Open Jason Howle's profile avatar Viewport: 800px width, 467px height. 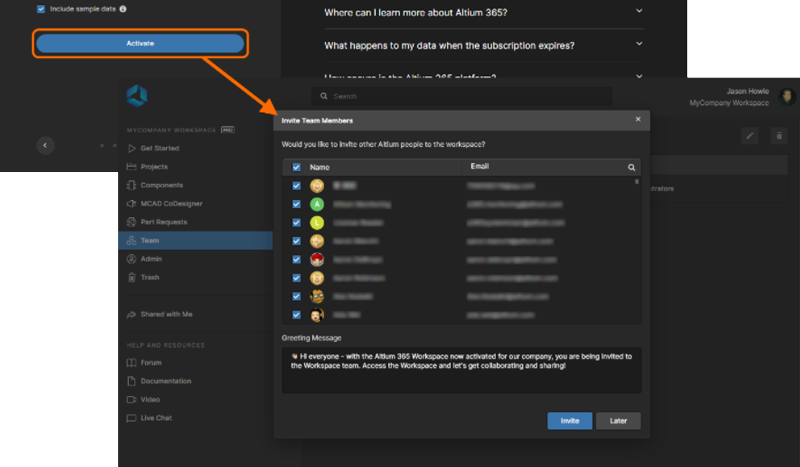click(x=788, y=96)
